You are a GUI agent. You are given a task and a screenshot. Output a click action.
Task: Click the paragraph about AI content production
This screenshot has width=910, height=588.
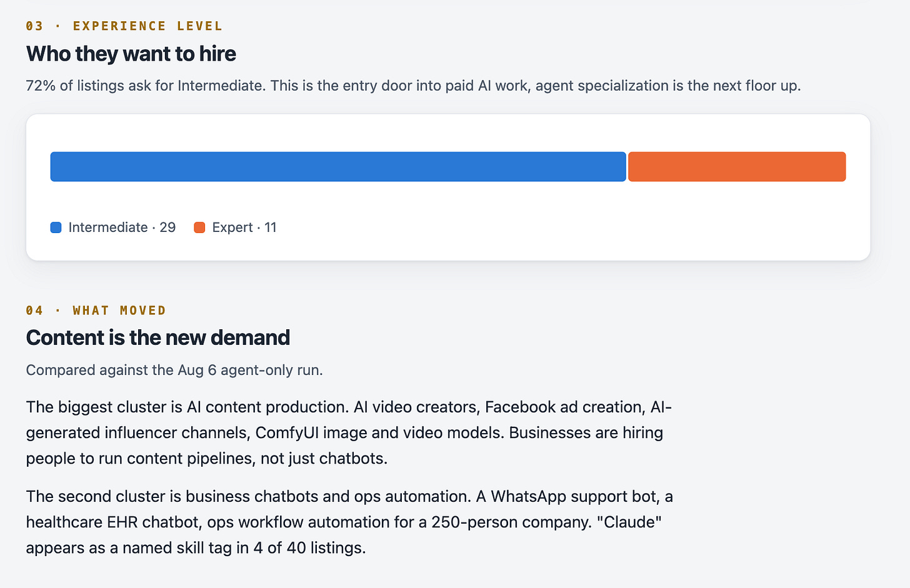349,432
